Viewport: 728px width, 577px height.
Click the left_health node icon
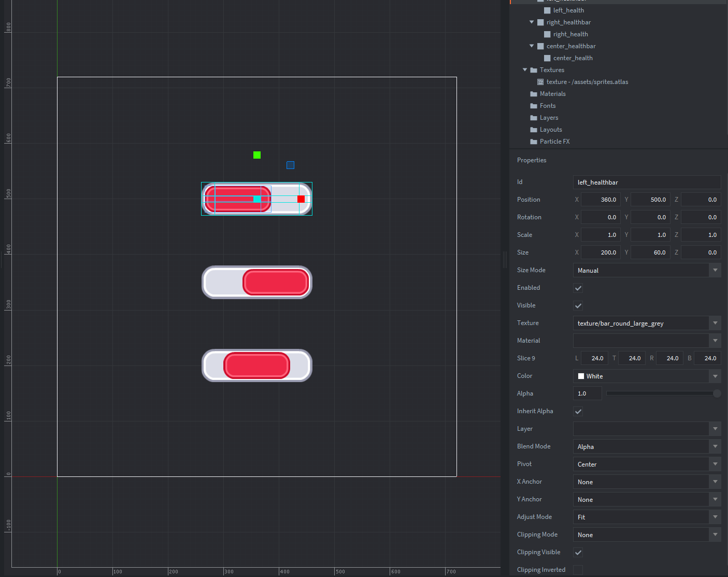pyautogui.click(x=547, y=10)
